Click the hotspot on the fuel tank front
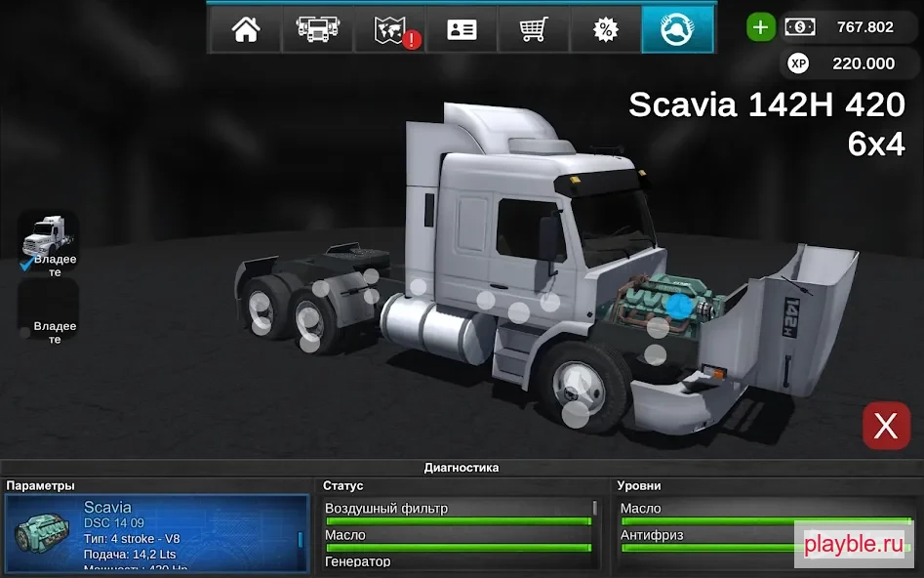The image size is (924, 578). (486, 300)
